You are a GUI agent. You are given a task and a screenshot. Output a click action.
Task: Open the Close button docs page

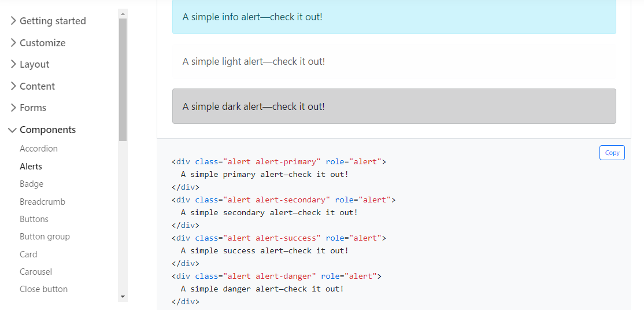43,289
